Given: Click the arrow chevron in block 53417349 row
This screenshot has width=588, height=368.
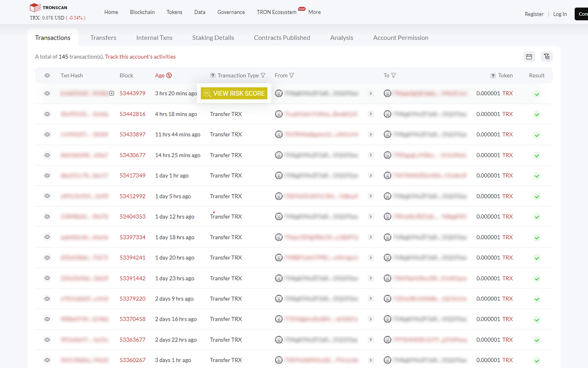Looking at the screenshot, I should click(x=371, y=176).
